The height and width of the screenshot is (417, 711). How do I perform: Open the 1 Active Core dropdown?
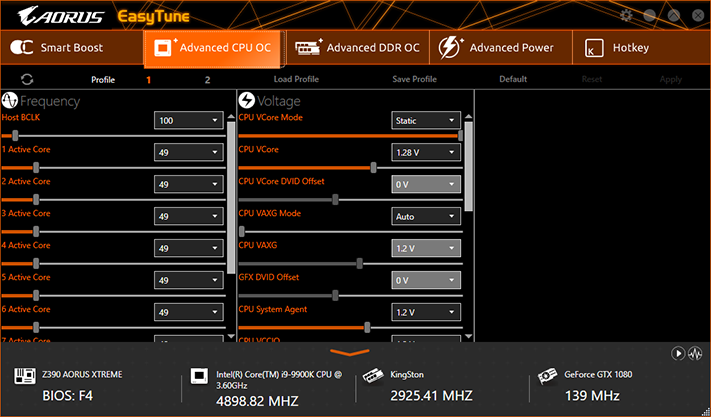coord(189,152)
